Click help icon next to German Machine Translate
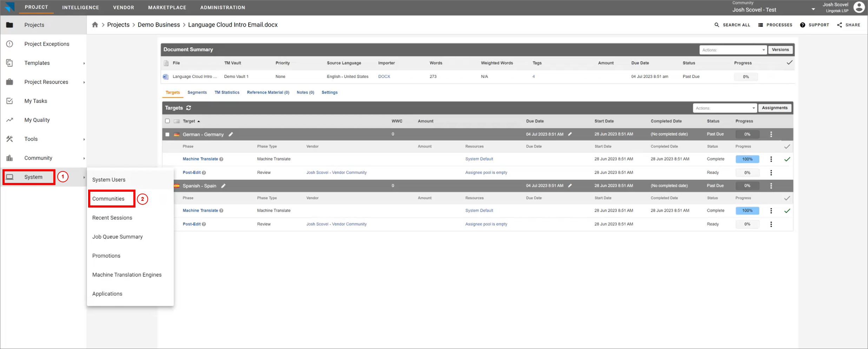The width and height of the screenshot is (868, 349). tap(221, 159)
